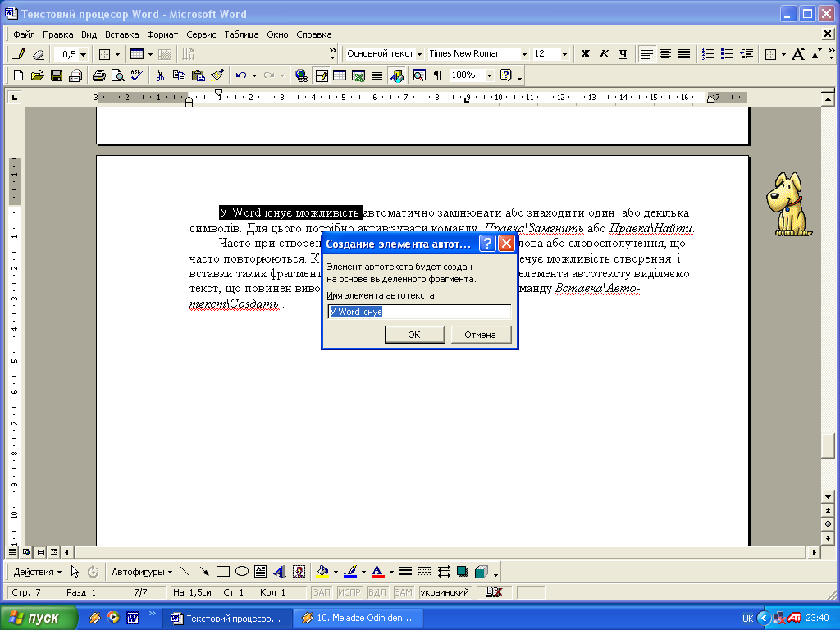Click Отмена in the autotext dialog
This screenshot has width=840, height=630.
click(481, 335)
